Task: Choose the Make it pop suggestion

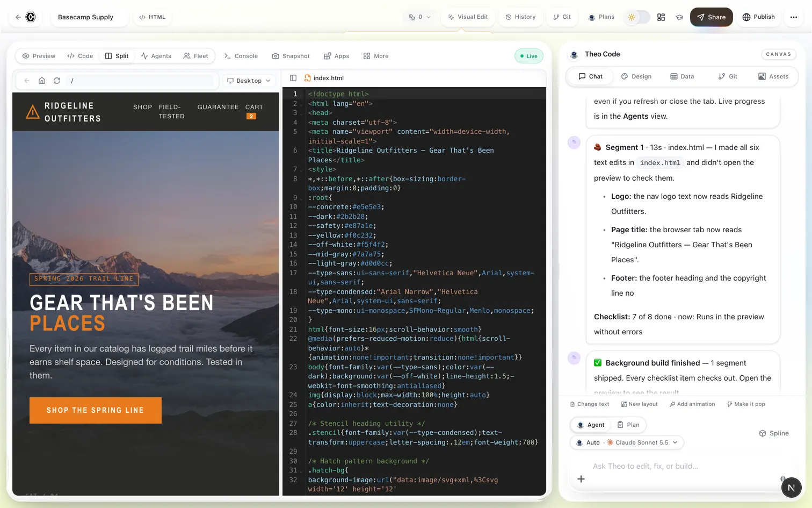Action: point(746,404)
